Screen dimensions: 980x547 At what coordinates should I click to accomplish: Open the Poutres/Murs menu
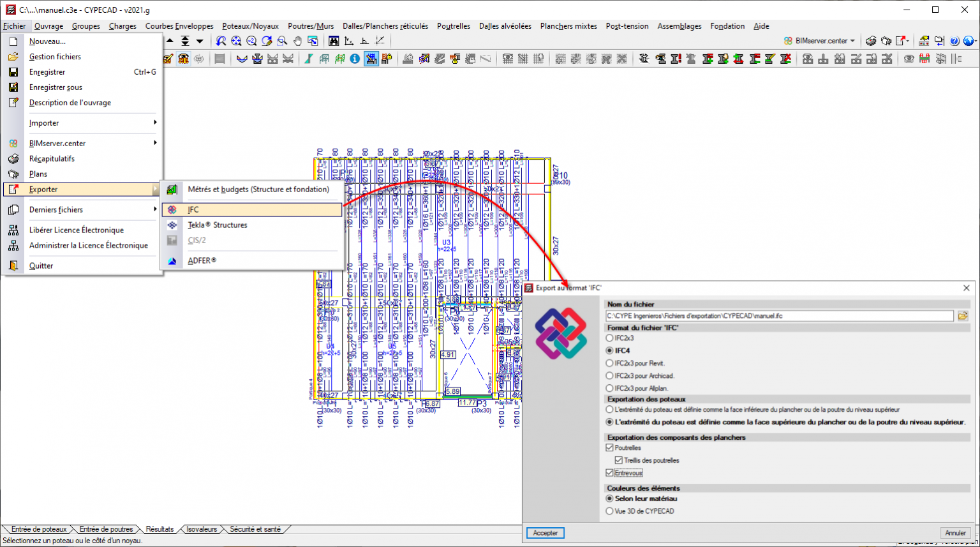pos(311,26)
